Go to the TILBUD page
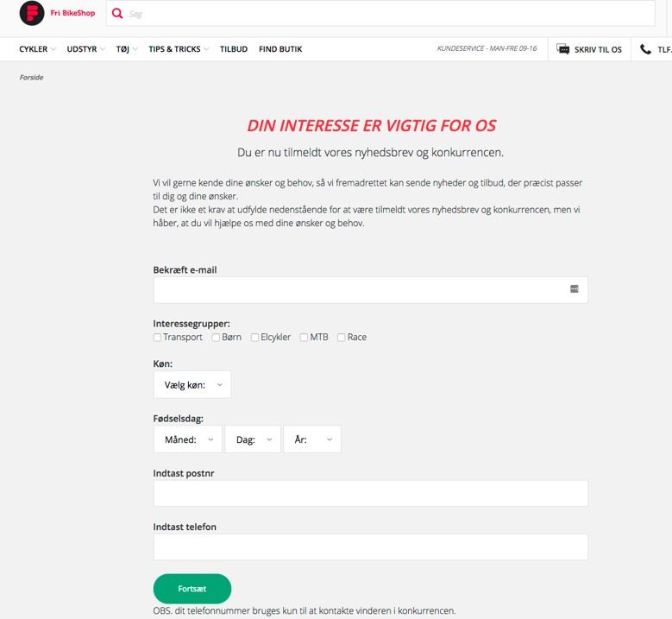This screenshot has width=672, height=619. click(234, 49)
